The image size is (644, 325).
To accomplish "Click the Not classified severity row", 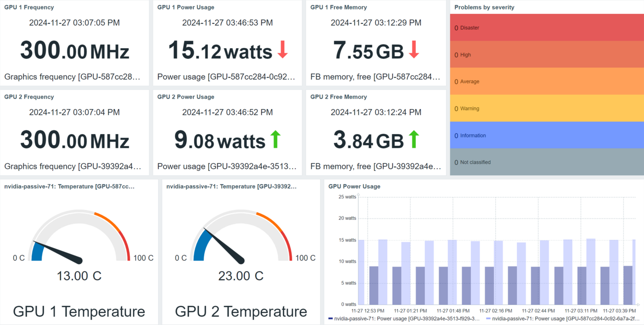I will (x=545, y=162).
